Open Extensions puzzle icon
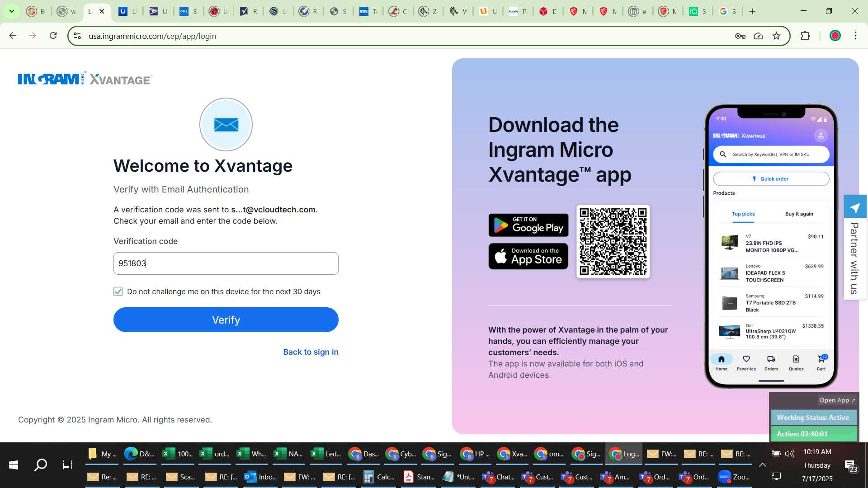Image resolution: width=868 pixels, height=488 pixels. click(805, 36)
